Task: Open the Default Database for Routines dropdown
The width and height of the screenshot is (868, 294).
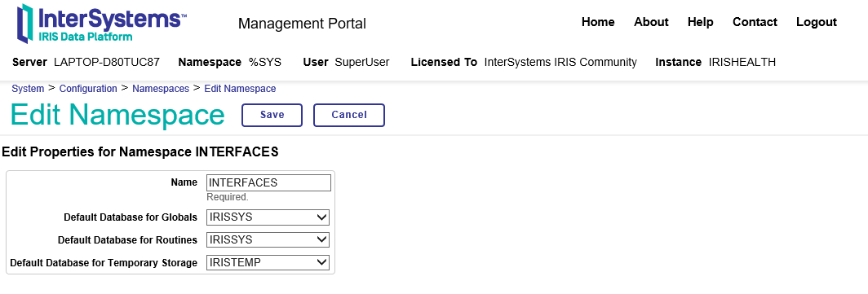Action: [x=268, y=239]
